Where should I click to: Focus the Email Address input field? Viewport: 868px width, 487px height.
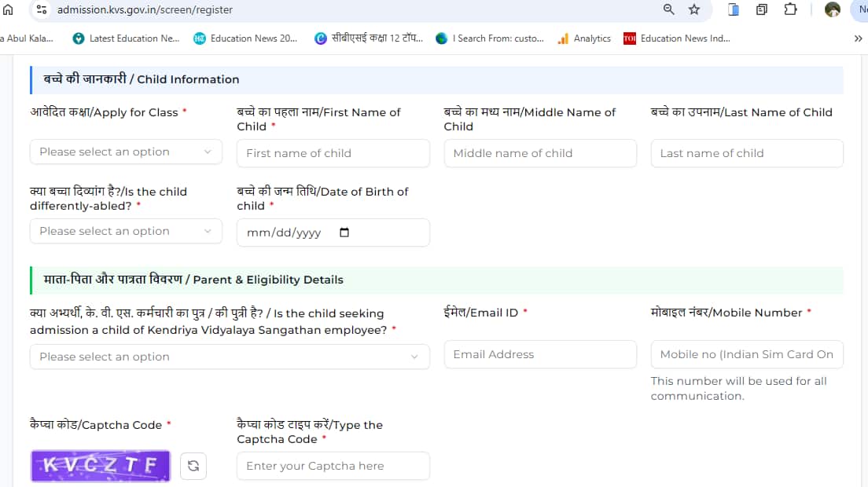pyautogui.click(x=540, y=354)
